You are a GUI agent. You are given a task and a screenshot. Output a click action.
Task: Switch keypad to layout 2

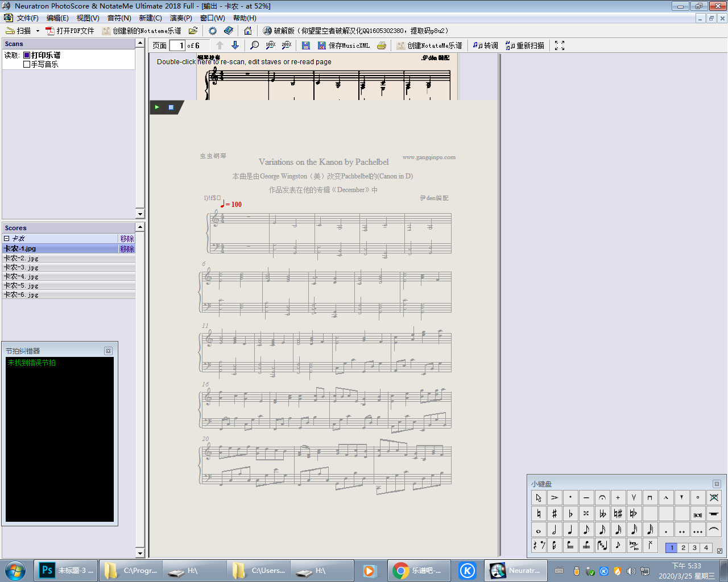(683, 548)
